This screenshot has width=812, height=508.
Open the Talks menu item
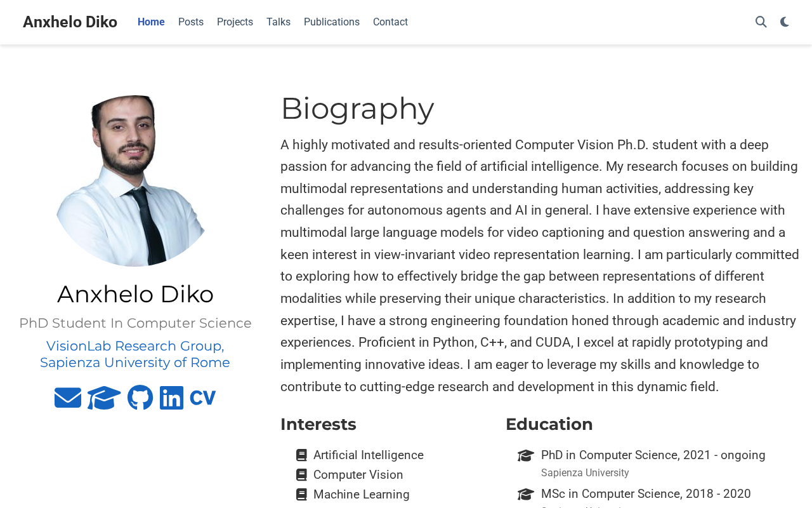click(x=278, y=22)
